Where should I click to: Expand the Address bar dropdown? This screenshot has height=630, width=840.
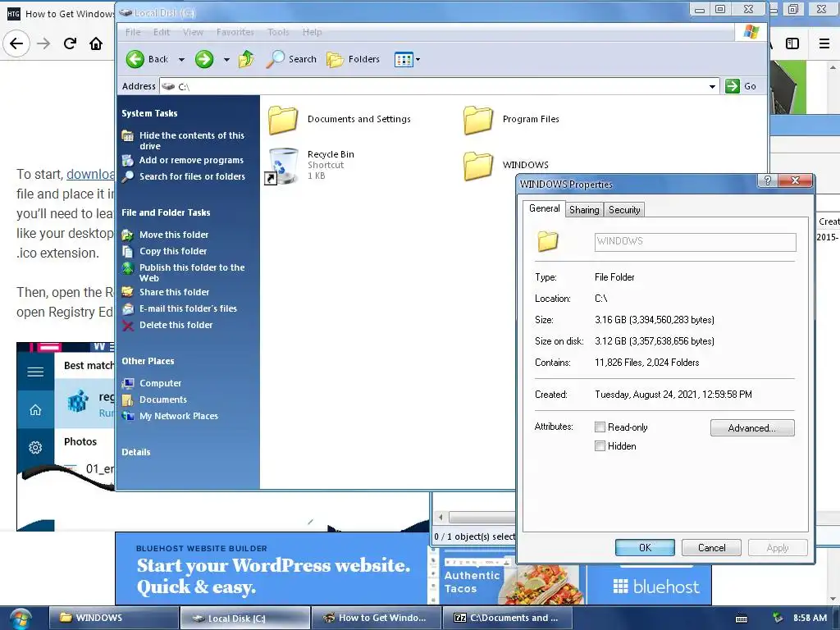click(712, 86)
